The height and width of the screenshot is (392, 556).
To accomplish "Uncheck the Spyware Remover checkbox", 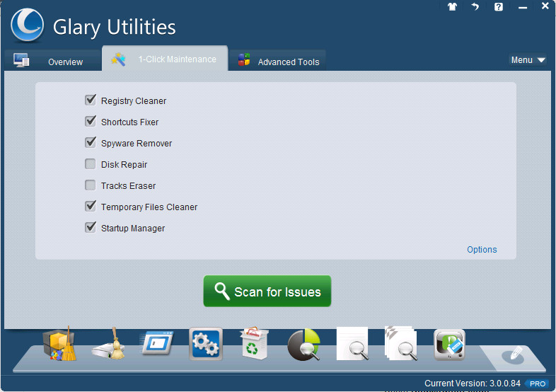I will pyautogui.click(x=91, y=143).
